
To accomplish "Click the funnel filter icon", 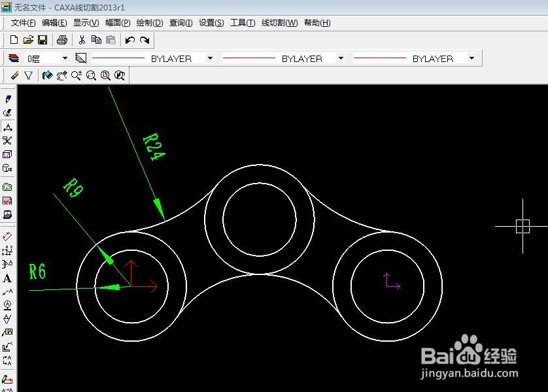I will pos(28,75).
